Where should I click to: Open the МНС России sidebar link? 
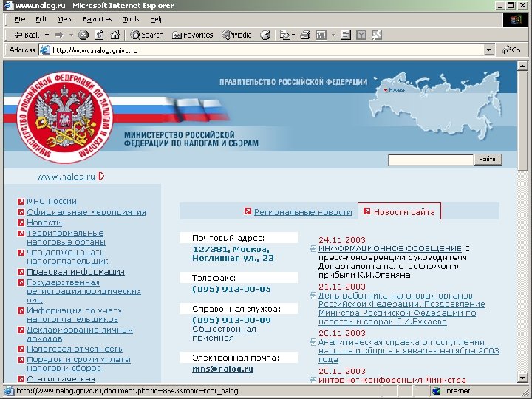coord(52,202)
